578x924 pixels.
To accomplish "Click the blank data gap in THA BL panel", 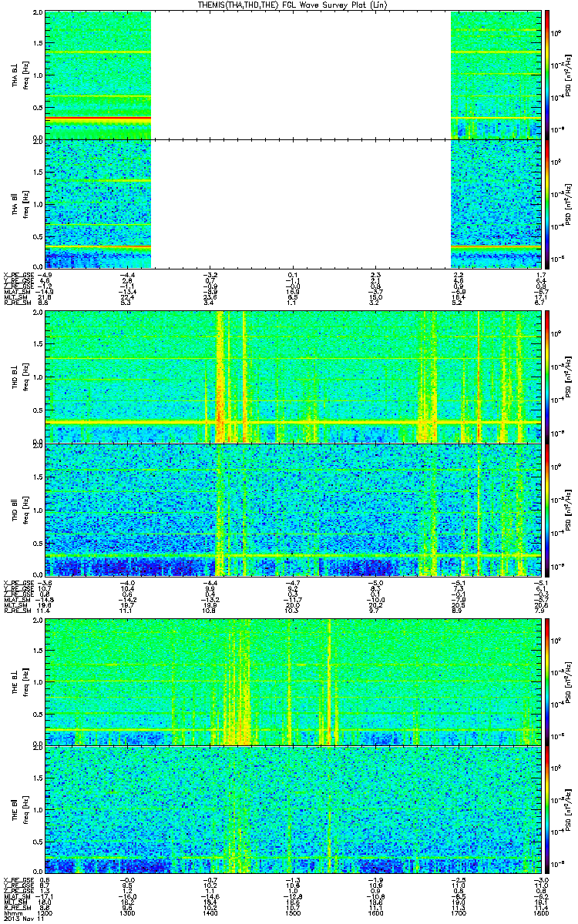I will 301,75.
